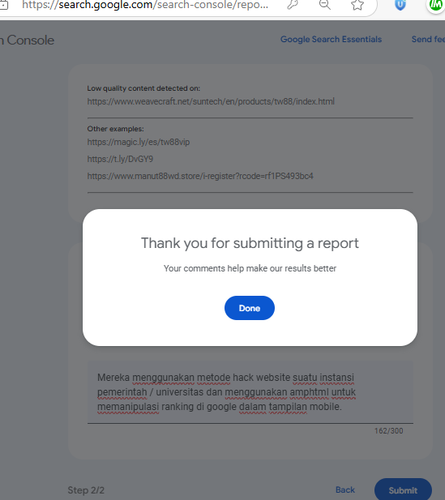Open the Google Search Essentials link
Screen dimensions: 445x500
point(331,39)
